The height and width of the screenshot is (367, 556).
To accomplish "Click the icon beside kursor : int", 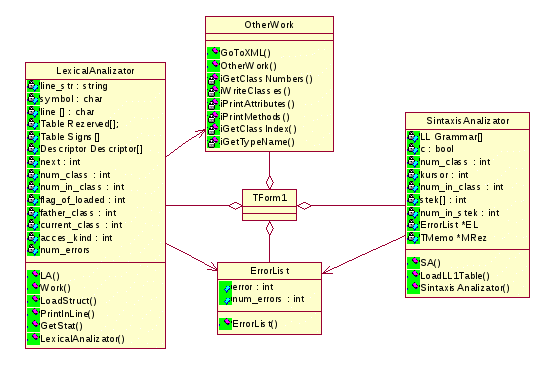I will pos(413,175).
